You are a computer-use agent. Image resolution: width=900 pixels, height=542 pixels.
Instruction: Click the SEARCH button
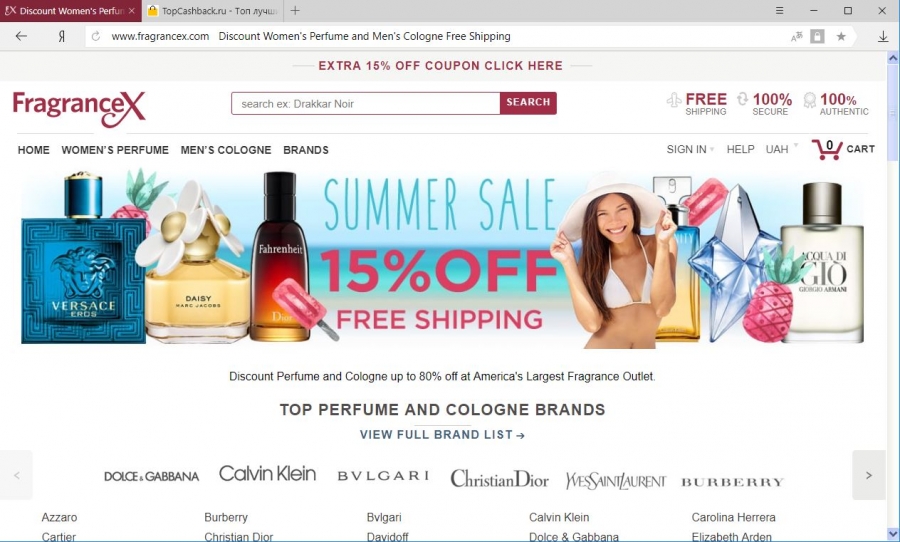(528, 103)
